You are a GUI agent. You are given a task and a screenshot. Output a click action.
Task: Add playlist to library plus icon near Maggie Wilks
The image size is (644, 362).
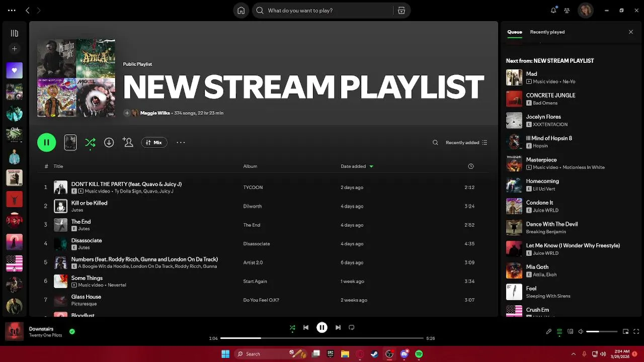click(x=127, y=113)
